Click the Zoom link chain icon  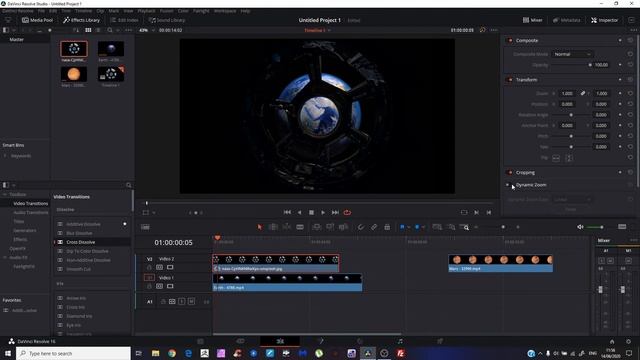[583, 93]
